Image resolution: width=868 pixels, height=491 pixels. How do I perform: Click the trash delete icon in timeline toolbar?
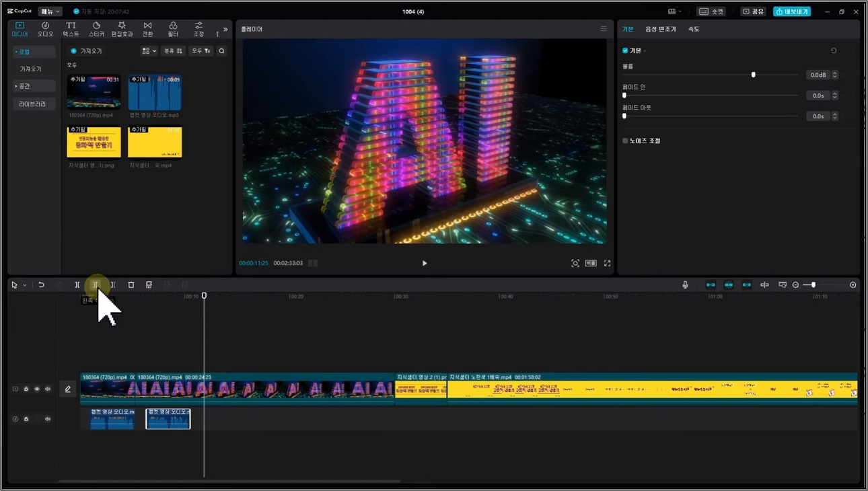point(131,285)
